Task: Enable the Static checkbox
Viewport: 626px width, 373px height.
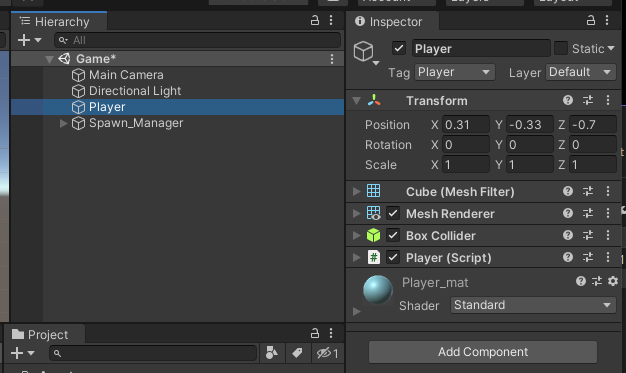Action: (561, 48)
